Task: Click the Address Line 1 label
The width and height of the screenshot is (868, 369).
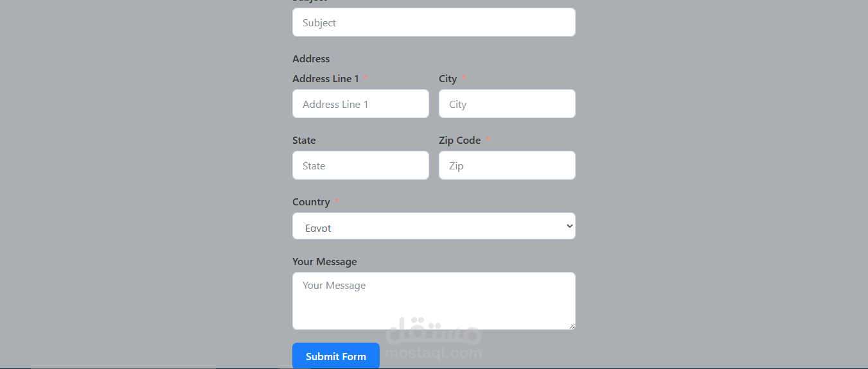Action: pyautogui.click(x=326, y=78)
